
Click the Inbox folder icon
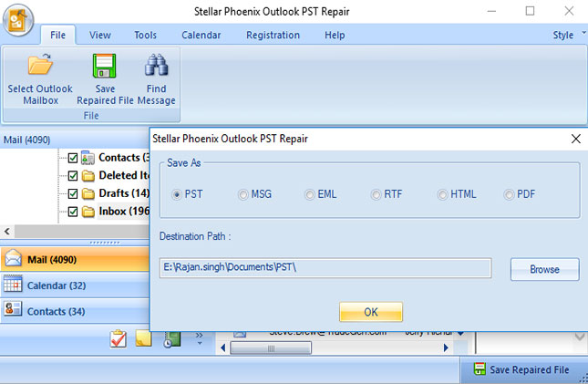(88, 212)
